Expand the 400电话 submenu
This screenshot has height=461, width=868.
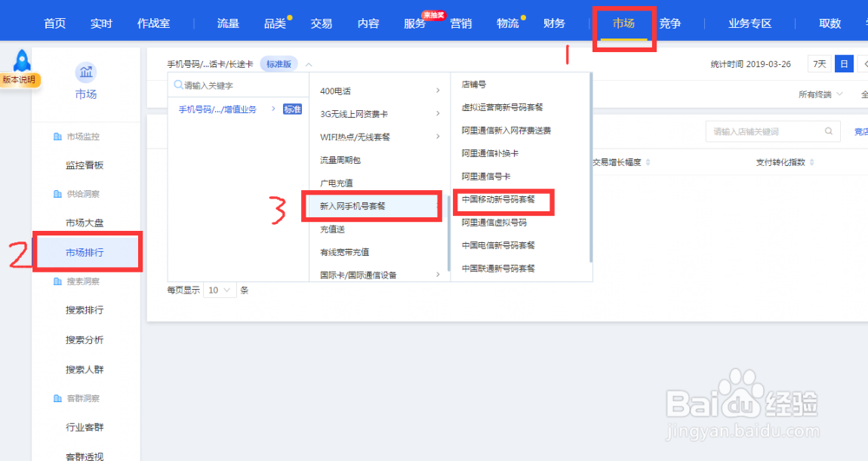pos(437,90)
